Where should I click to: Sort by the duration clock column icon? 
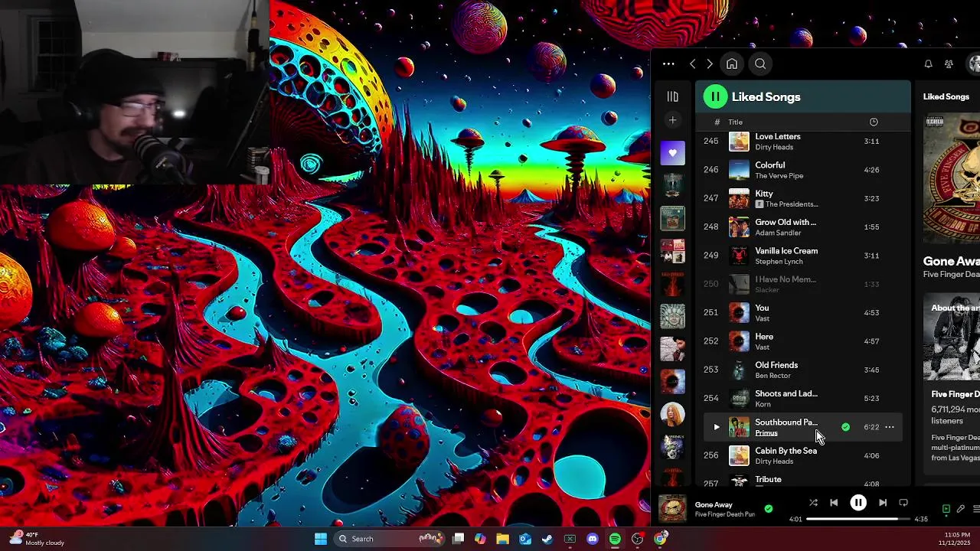[x=874, y=122]
